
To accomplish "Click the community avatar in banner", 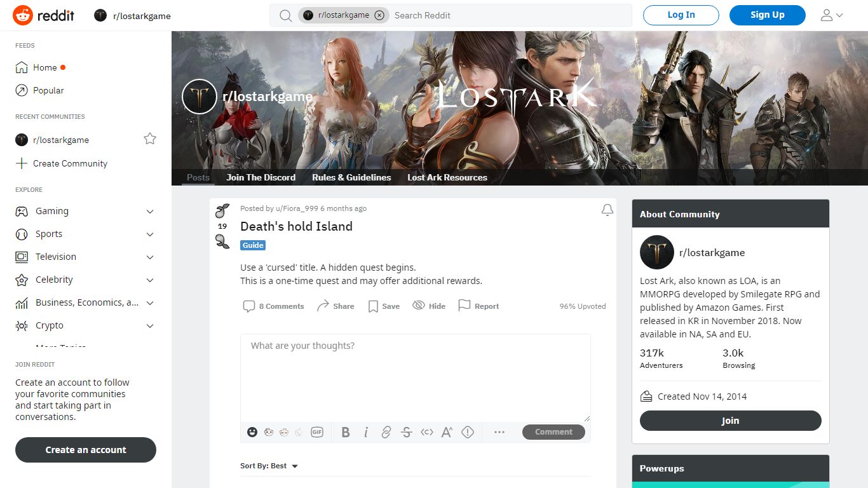I will (200, 97).
